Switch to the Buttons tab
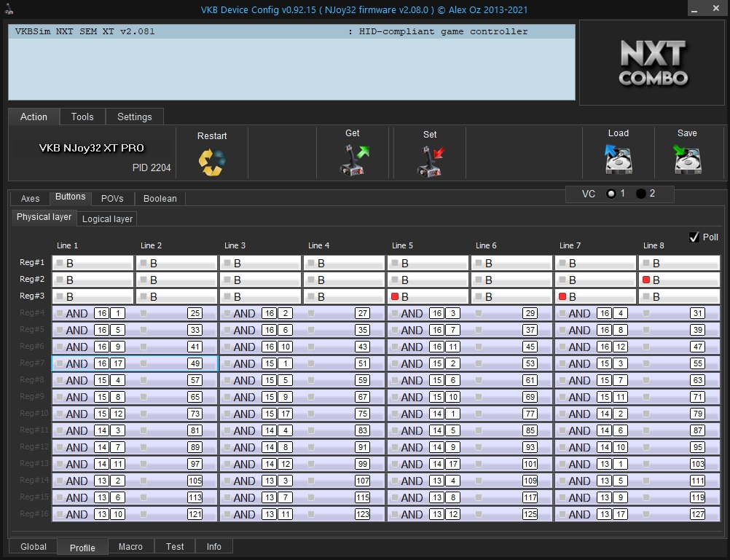 (x=70, y=197)
